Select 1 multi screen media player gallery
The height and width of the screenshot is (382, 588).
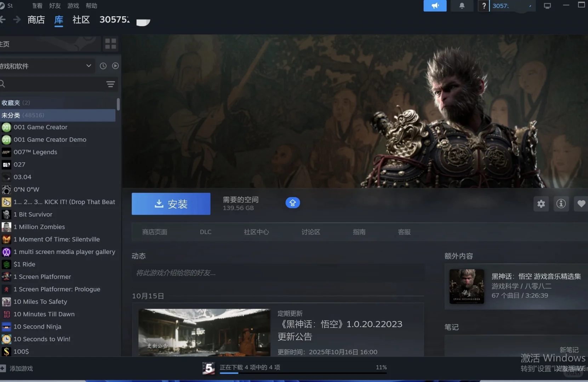[x=59, y=252]
